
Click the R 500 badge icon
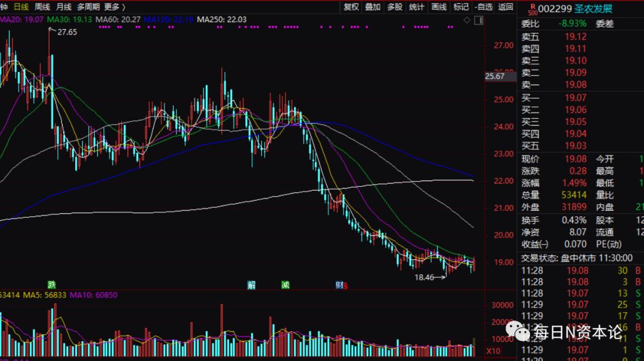tap(532, 8)
